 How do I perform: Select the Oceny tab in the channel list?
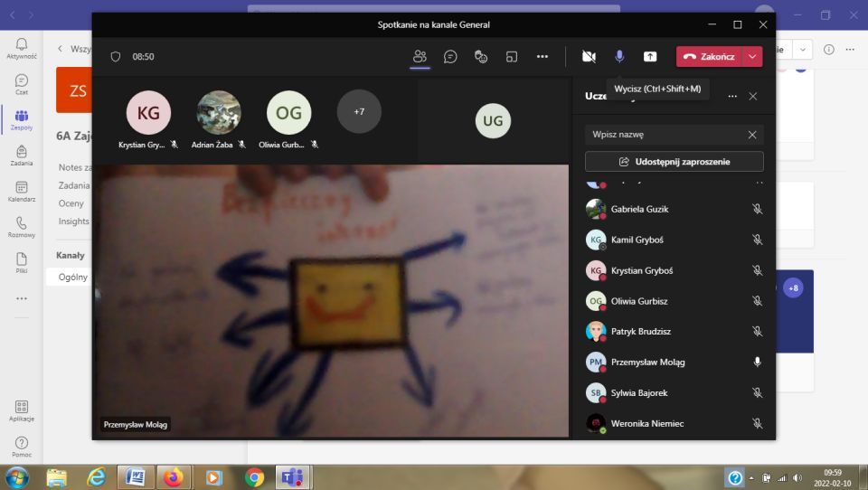71,203
